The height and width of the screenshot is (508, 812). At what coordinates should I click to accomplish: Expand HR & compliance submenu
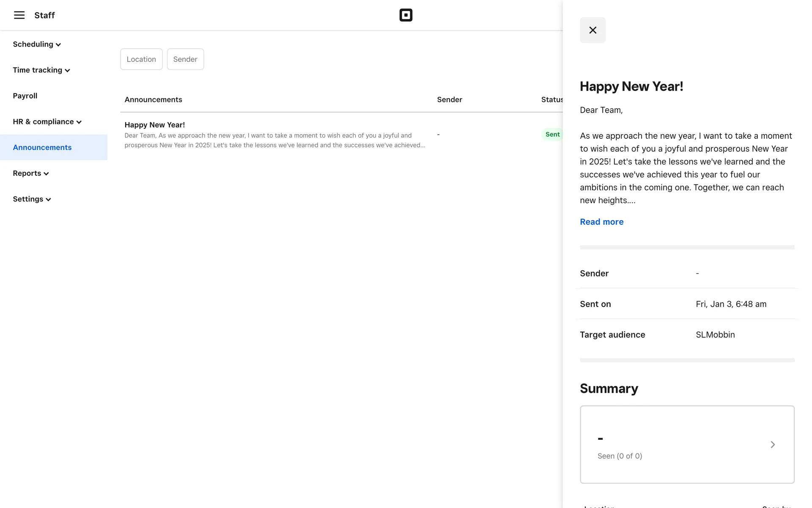(47, 122)
